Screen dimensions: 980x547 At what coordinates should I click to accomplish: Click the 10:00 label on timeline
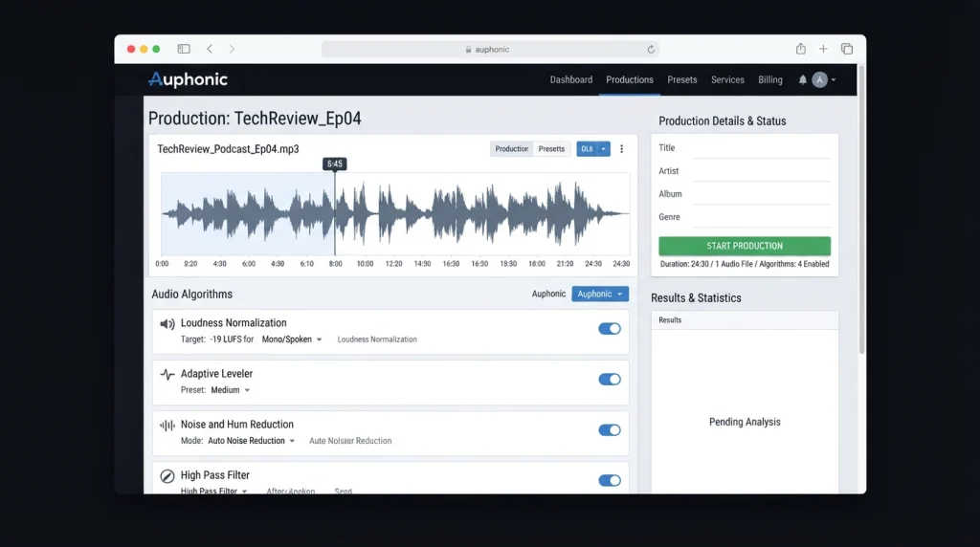[x=365, y=264]
